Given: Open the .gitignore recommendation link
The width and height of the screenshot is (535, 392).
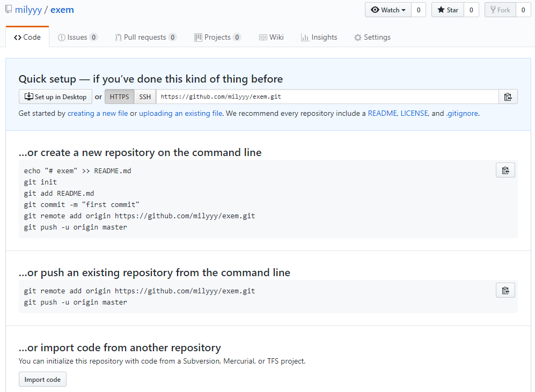Looking at the screenshot, I should tap(462, 113).
